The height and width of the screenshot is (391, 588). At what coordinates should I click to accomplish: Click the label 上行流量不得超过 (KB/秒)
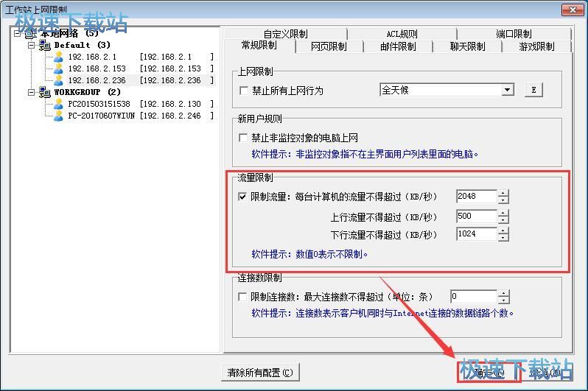pyautogui.click(x=384, y=217)
